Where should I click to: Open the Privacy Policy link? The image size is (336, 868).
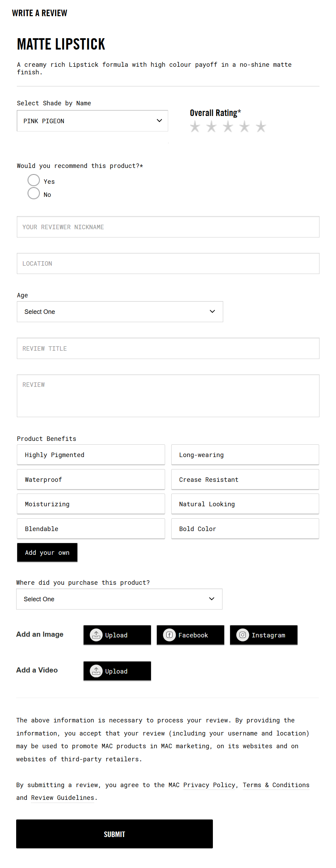point(209,785)
